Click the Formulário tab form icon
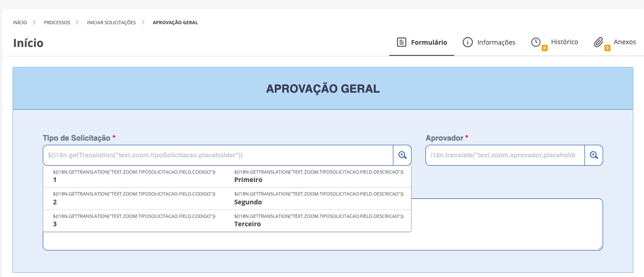644x277 pixels. pyautogui.click(x=401, y=42)
